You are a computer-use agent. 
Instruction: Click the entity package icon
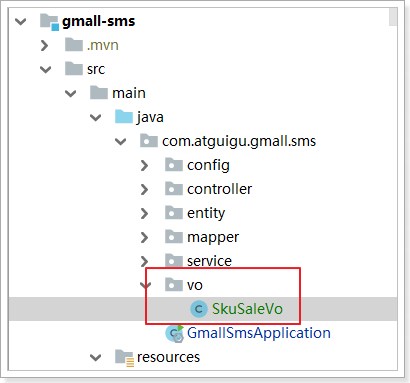click(x=174, y=213)
